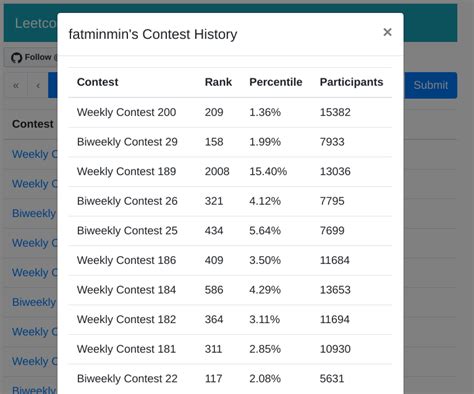Select the Biweekly Contest 22 row
This screenshot has height=394, width=474.
pyautogui.click(x=230, y=379)
